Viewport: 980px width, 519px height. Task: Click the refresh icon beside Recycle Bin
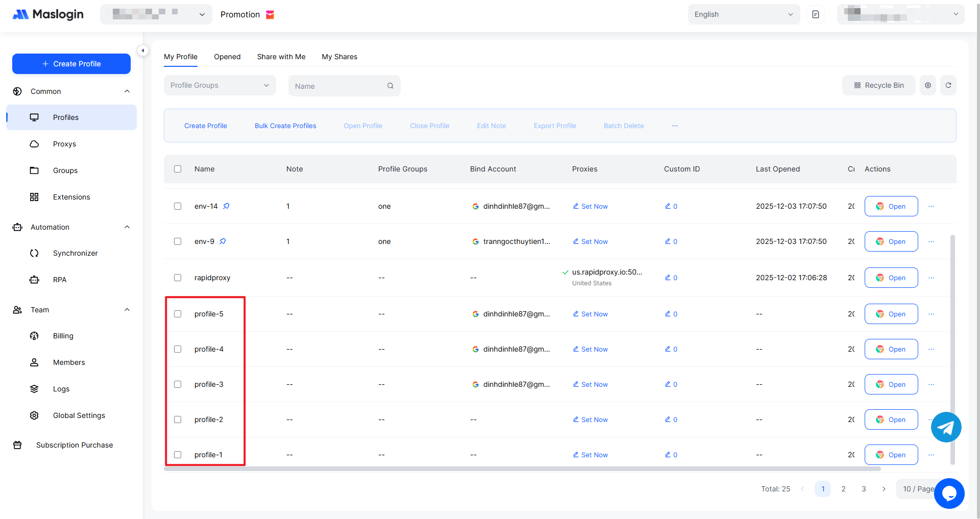pos(948,85)
